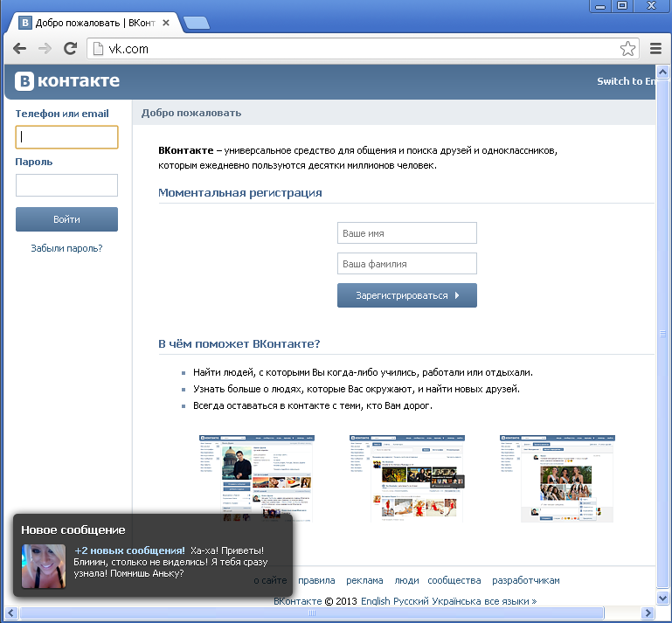
Task: Reload the page with the refresh icon
Action: [70, 49]
